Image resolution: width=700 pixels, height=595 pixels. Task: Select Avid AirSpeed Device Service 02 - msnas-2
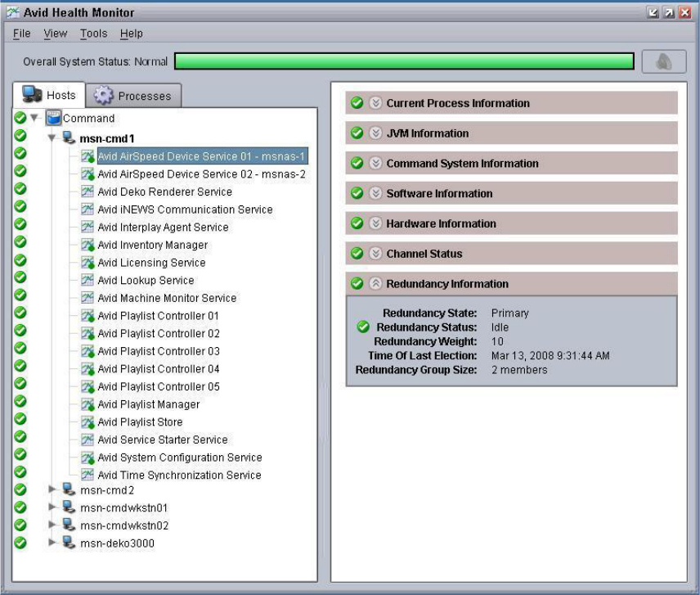201,174
